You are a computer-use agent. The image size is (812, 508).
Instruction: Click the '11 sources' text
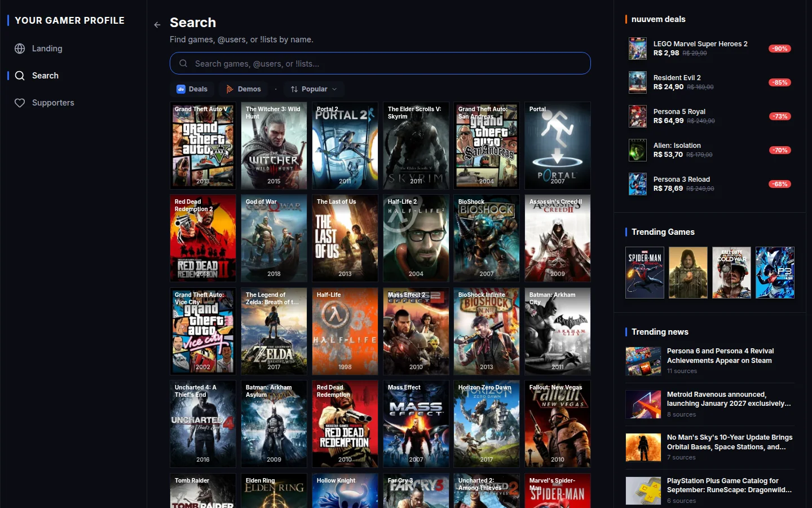(x=682, y=371)
